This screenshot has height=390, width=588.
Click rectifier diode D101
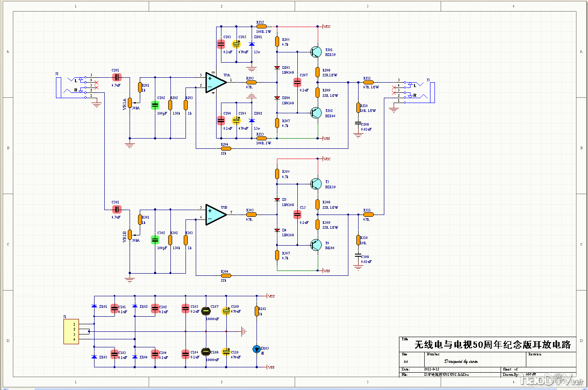pos(94,306)
